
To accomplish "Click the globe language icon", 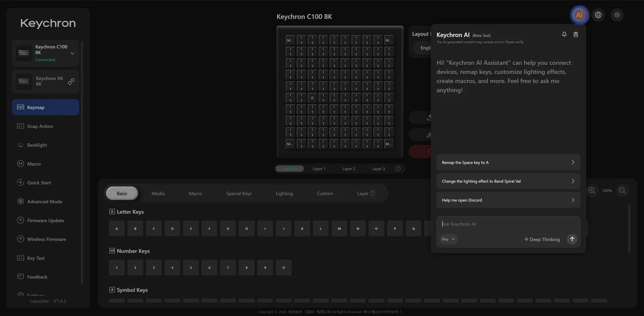I will click(598, 15).
